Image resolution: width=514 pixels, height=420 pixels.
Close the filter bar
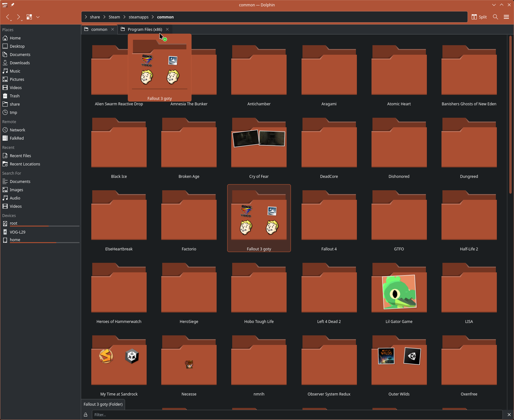coord(509,415)
